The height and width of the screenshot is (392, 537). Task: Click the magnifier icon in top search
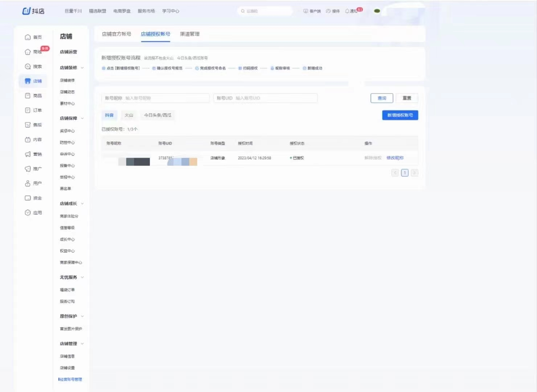[243, 11]
